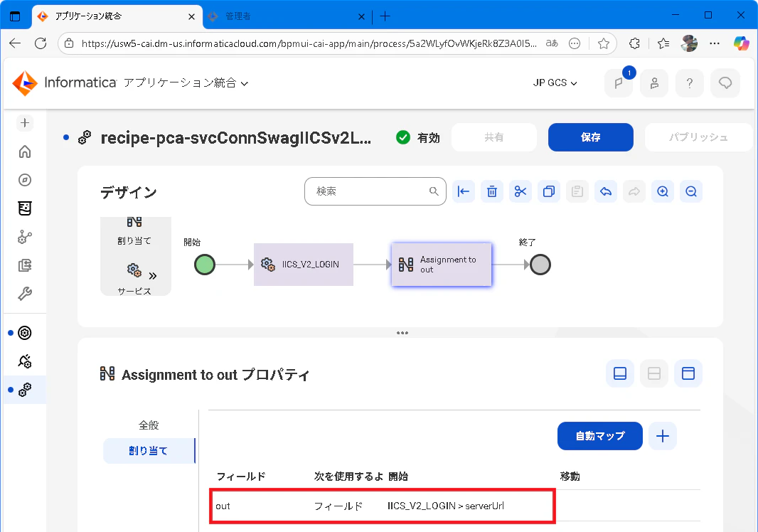Expand the アプリケーション統合 service dropdown
The image size is (758, 532).
point(186,83)
